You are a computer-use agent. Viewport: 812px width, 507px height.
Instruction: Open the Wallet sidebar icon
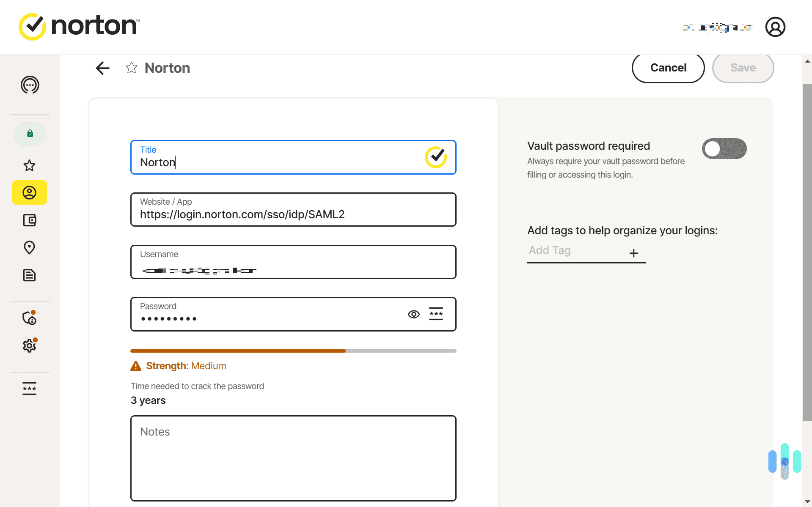pyautogui.click(x=30, y=220)
